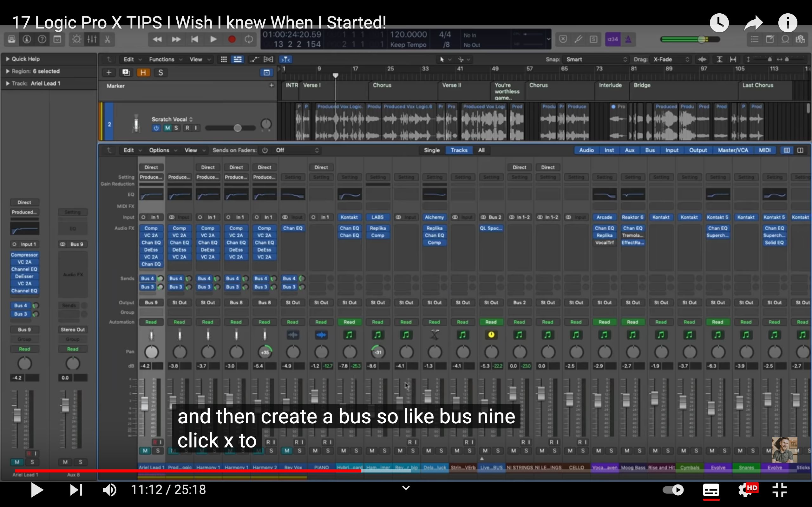Mute the Scratch Vocal track

click(167, 128)
